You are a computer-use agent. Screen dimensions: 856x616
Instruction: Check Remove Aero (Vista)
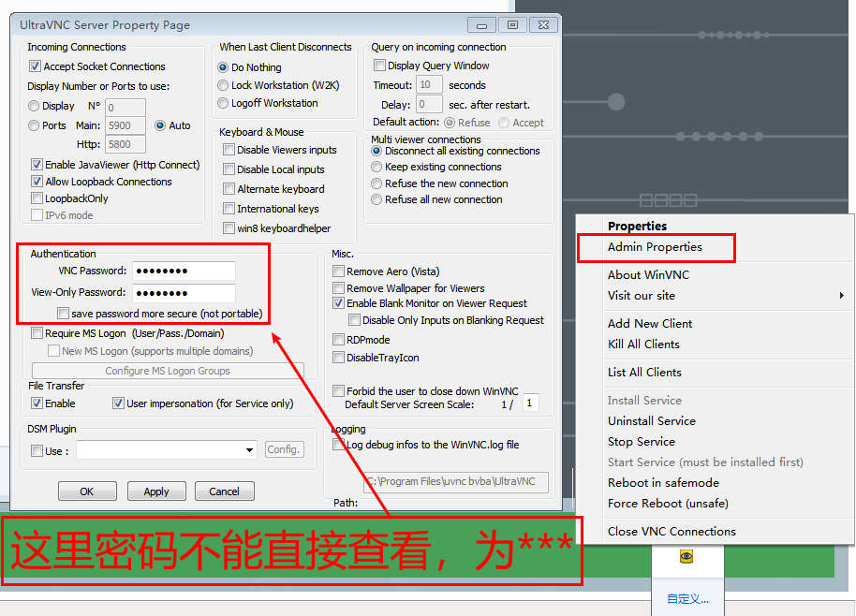338,271
